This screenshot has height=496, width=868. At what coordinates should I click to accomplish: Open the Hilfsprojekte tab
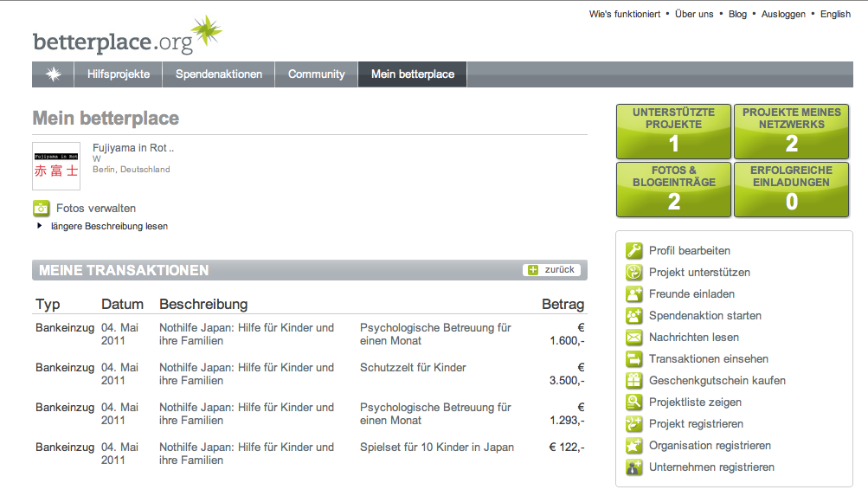click(119, 74)
